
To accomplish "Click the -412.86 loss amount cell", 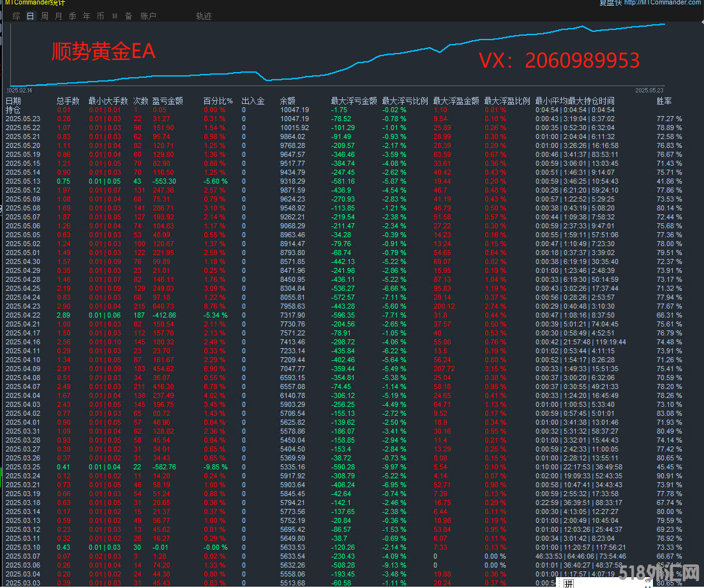I will [164, 315].
